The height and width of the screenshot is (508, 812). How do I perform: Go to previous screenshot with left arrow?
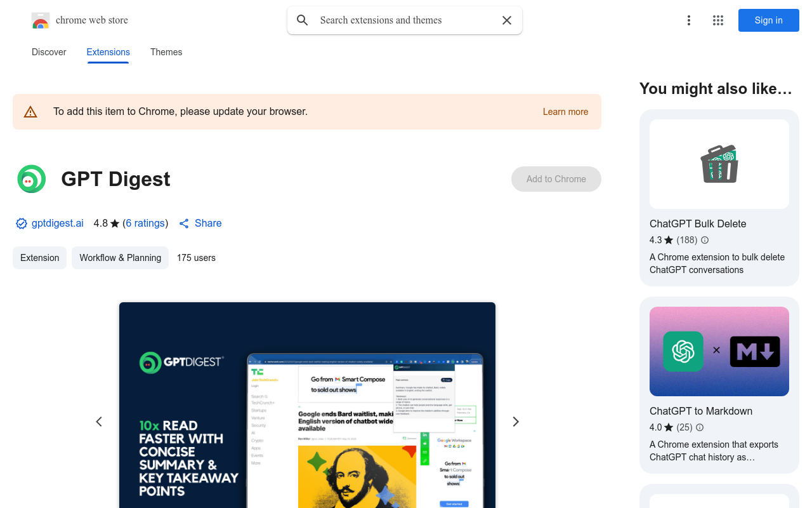pyautogui.click(x=99, y=422)
